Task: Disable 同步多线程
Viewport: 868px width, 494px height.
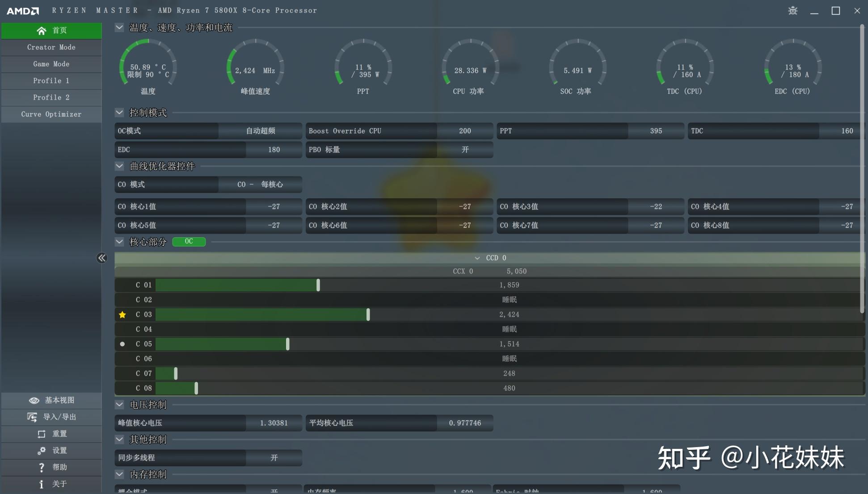Action: [x=274, y=457]
